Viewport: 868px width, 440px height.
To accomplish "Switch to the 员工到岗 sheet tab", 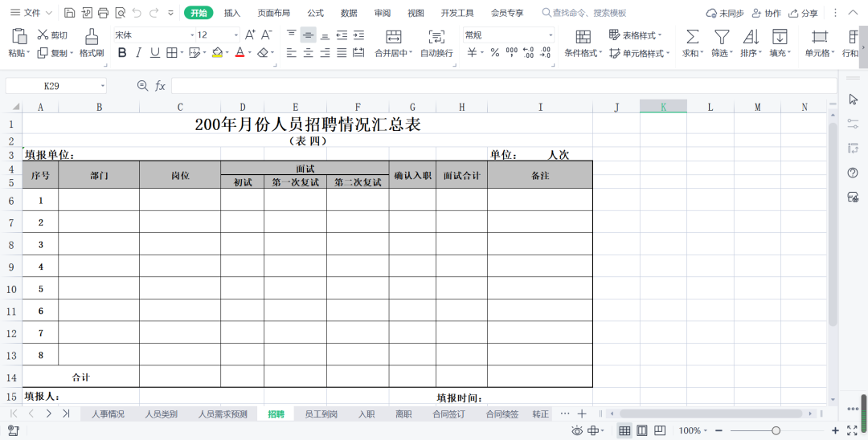I will (x=321, y=414).
